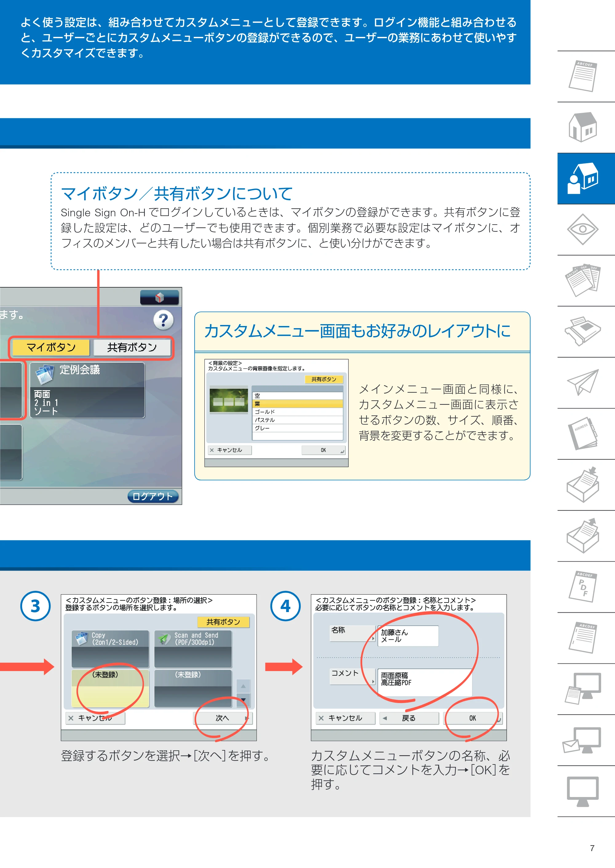Viewport: 615px width, 868px height.
Task: Click the question mark help icon
Action: pyautogui.click(x=163, y=320)
